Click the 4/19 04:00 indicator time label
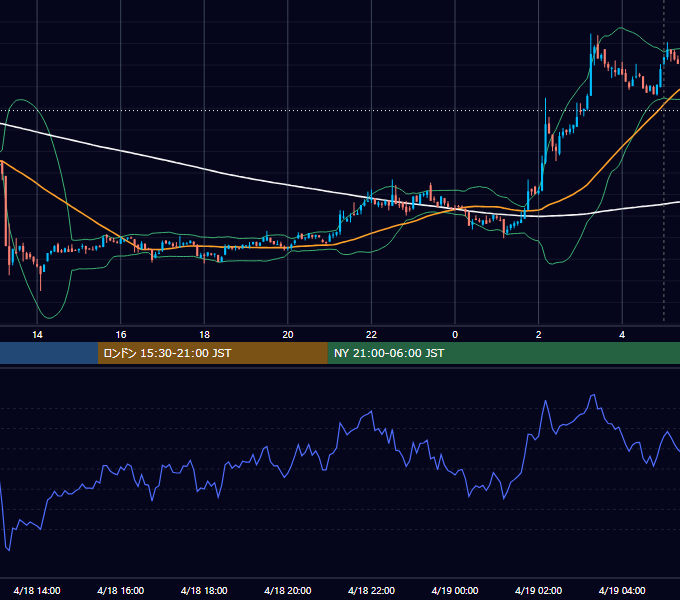The image size is (680, 600). point(622,590)
